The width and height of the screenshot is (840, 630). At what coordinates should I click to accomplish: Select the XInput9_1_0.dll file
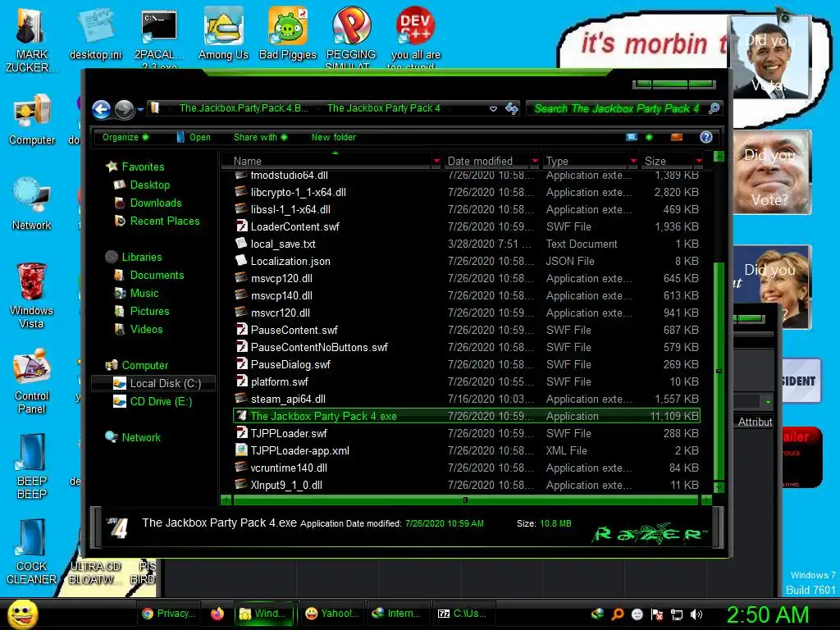coord(467,485)
